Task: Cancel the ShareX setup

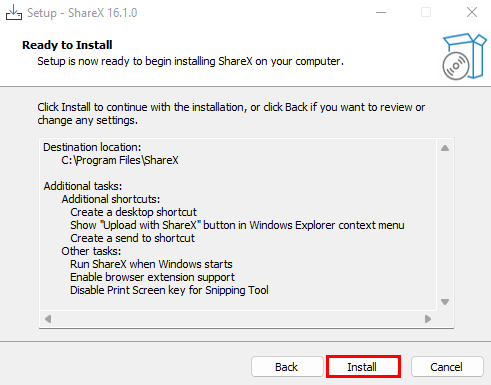Action: click(x=447, y=367)
